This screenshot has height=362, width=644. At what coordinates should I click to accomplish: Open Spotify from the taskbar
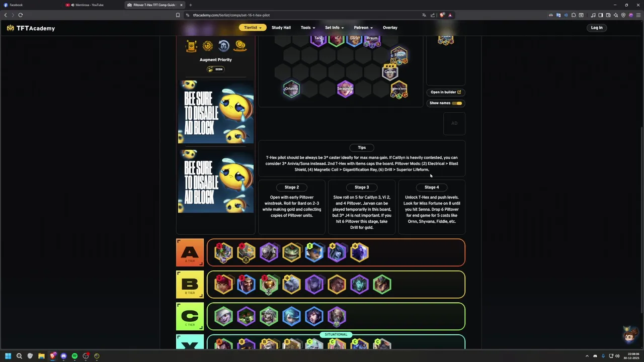[x=74, y=356]
